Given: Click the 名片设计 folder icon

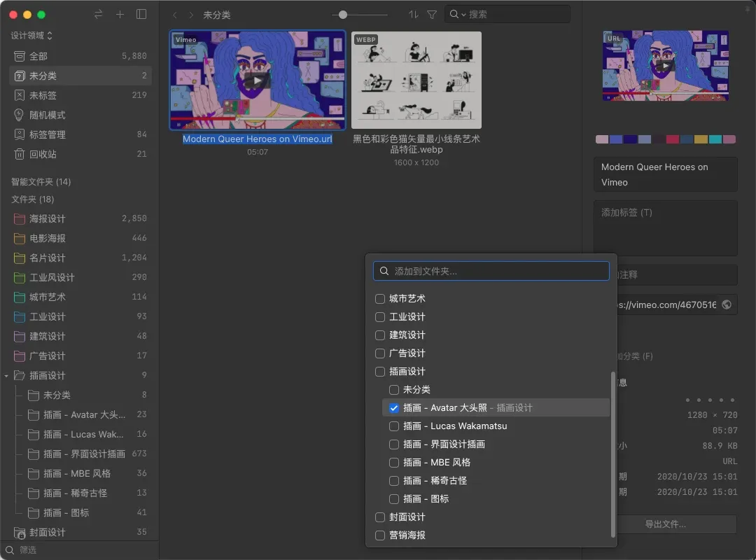Looking at the screenshot, I should click(20, 258).
